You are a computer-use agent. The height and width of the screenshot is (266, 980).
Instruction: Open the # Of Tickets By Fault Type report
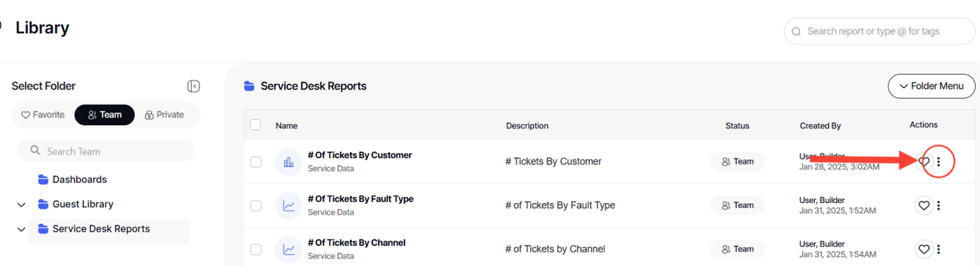[x=360, y=199]
